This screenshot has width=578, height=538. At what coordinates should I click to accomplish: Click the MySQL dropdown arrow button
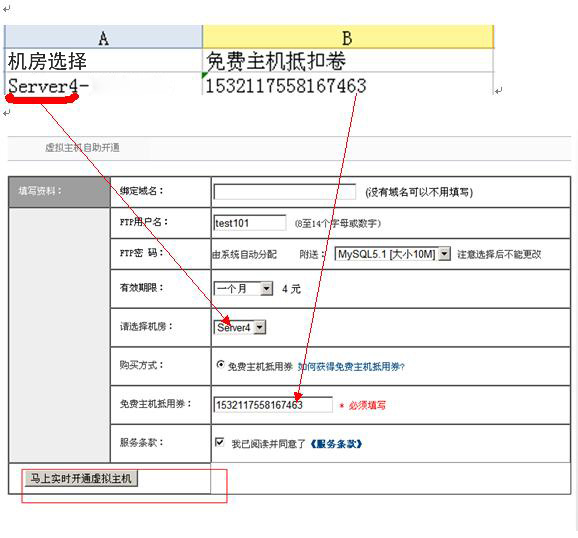click(x=444, y=254)
